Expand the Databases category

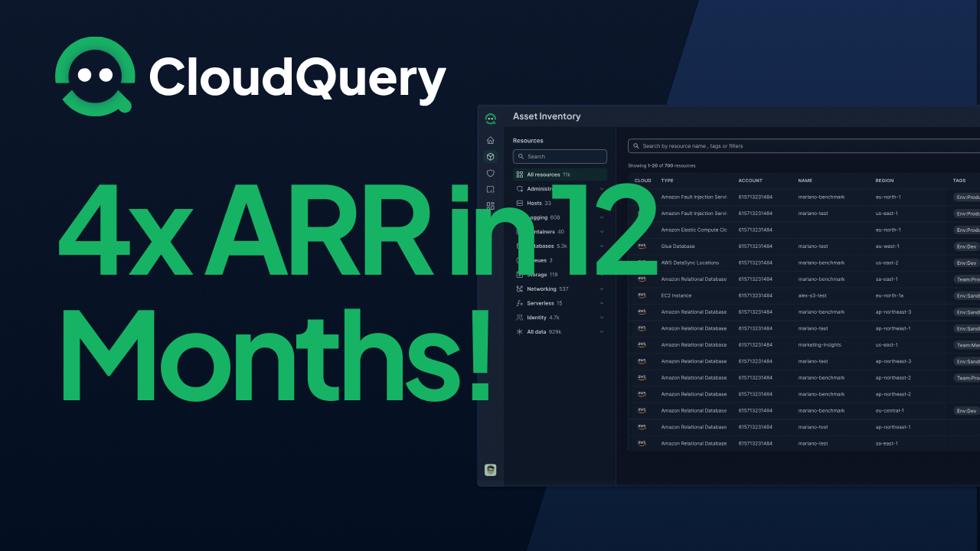(x=602, y=246)
